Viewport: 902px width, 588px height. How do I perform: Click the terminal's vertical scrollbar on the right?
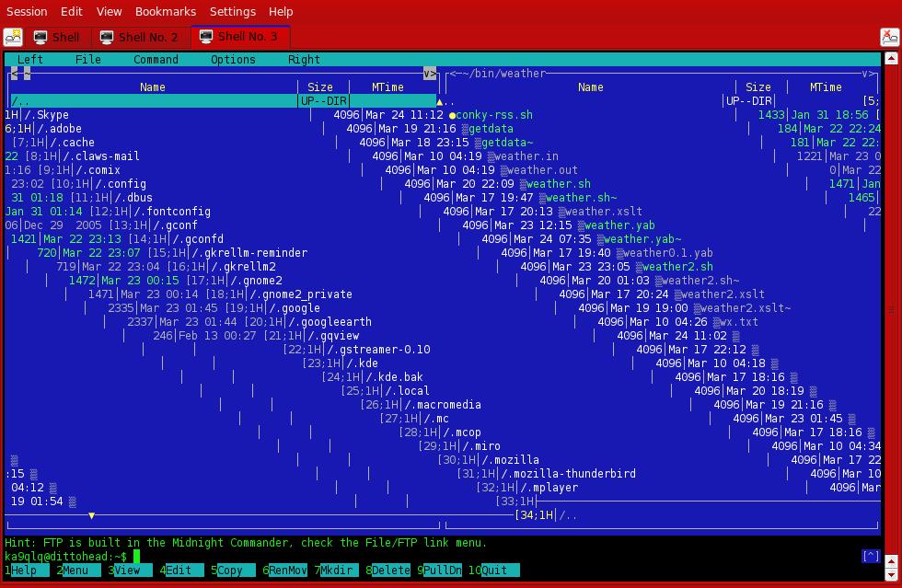coord(891,304)
